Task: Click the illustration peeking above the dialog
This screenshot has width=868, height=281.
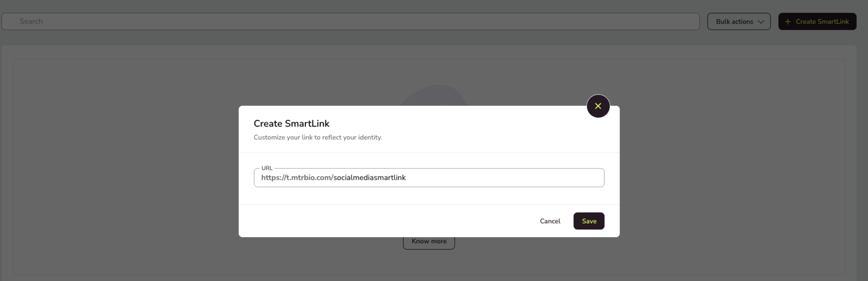Action: (433, 95)
